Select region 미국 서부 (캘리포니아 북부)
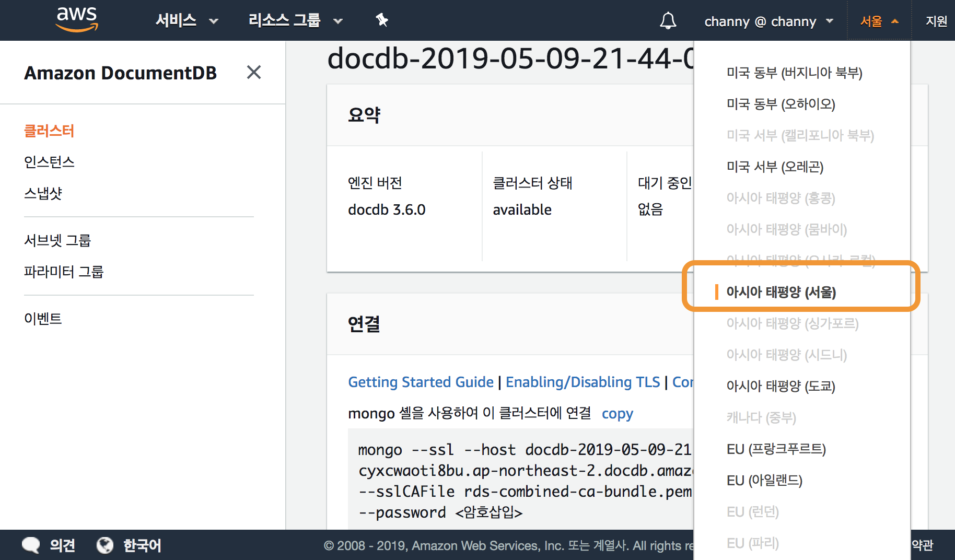 [x=800, y=135]
